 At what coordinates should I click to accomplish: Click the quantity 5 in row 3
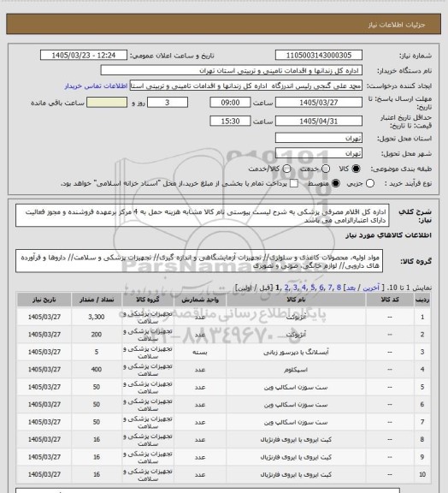coord(97,352)
